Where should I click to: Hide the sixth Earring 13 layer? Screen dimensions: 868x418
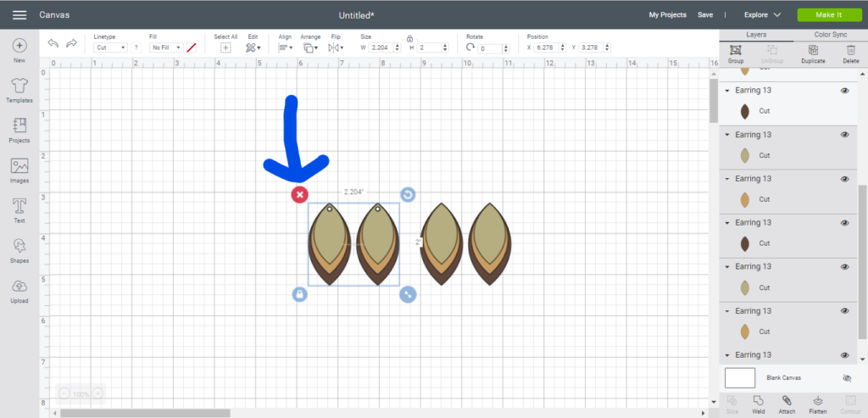point(845,310)
